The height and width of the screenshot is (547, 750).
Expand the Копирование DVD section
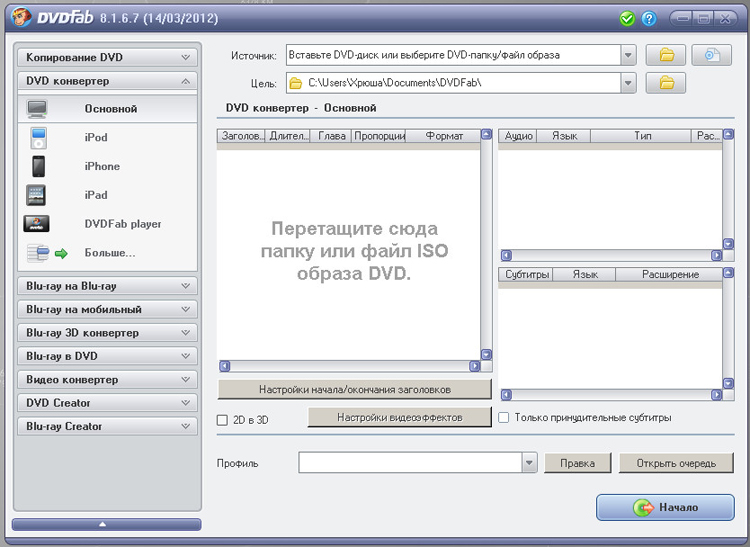click(107, 57)
